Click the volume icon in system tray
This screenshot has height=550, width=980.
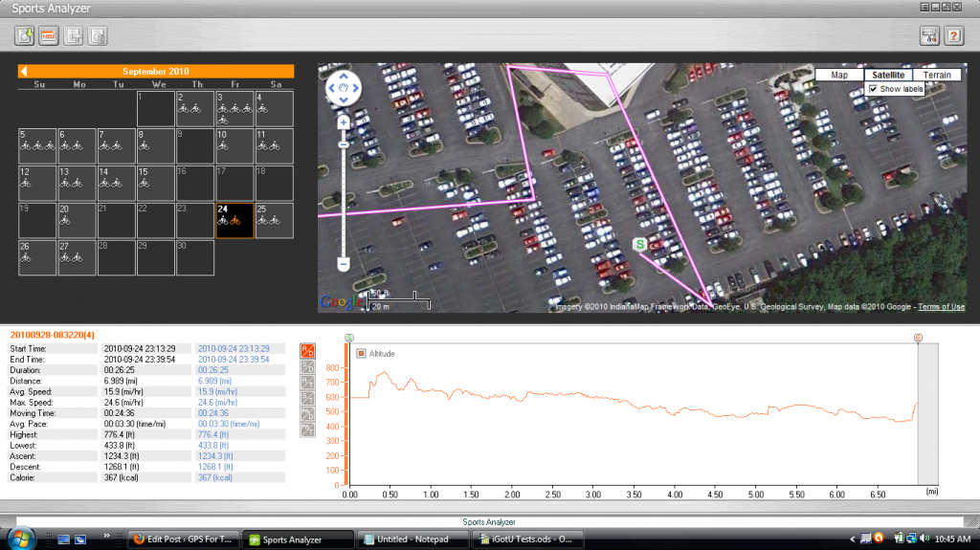[x=924, y=539]
